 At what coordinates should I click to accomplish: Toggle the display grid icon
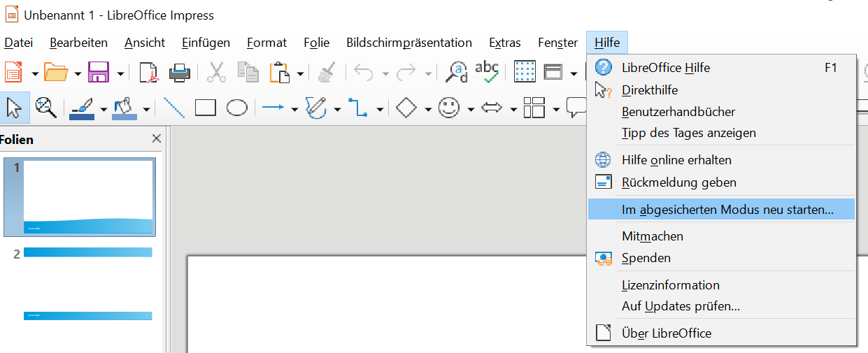pyautogui.click(x=525, y=72)
